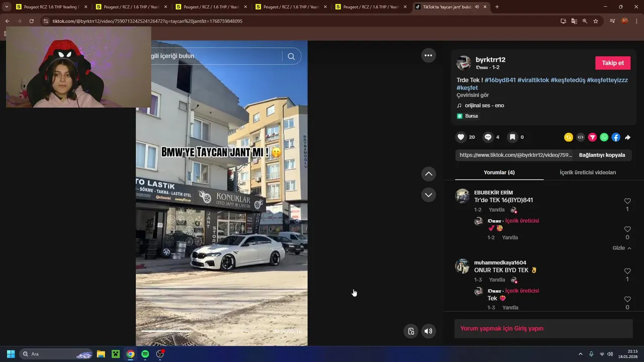This screenshot has height=362, width=644.
Task: Like the creator's reply 'Tek'
Action: pos(627,299)
